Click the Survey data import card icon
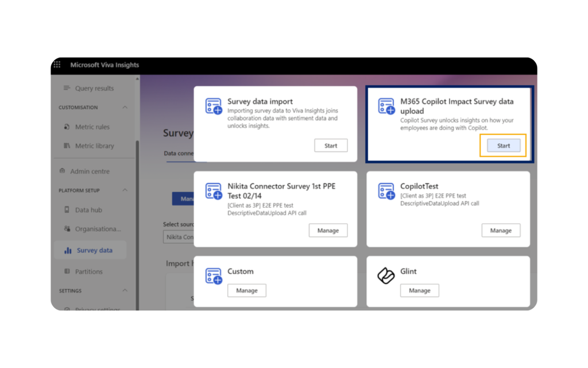The width and height of the screenshot is (588, 368). [214, 106]
